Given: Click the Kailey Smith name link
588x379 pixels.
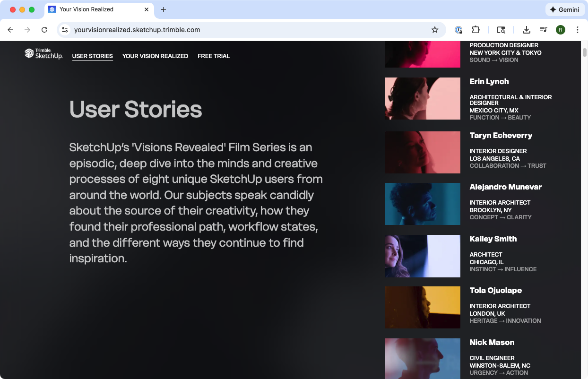Looking at the screenshot, I should (493, 239).
